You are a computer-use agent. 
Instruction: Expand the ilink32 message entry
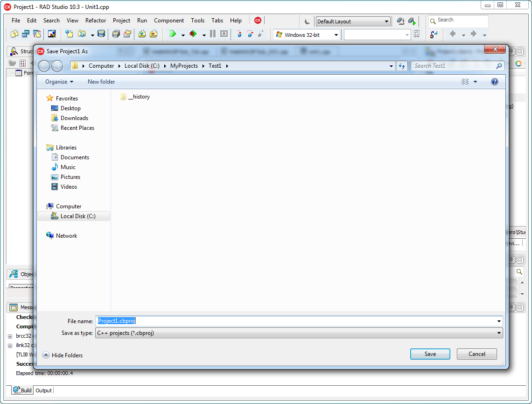pyautogui.click(x=10, y=346)
